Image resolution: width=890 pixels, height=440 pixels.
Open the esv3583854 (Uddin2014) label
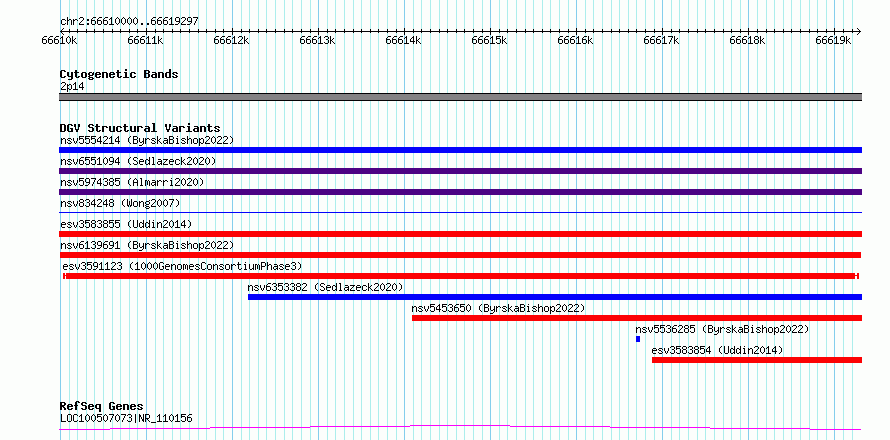pyautogui.click(x=717, y=350)
